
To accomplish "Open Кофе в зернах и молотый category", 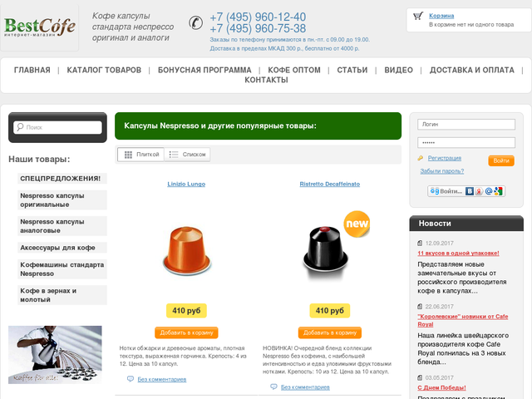I will click(62, 295).
